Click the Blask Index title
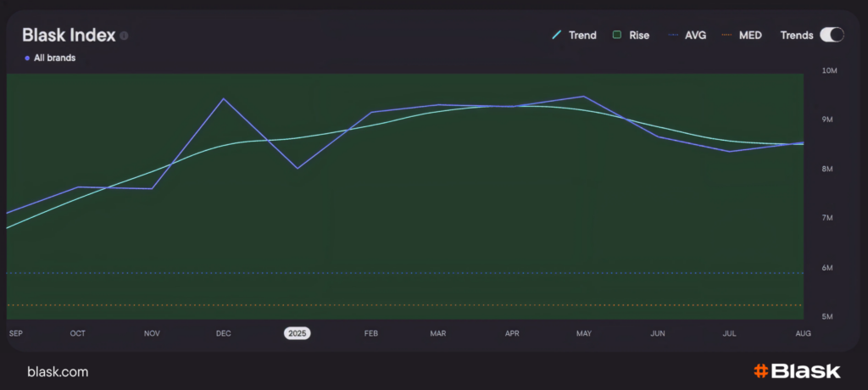The image size is (868, 390). click(68, 35)
